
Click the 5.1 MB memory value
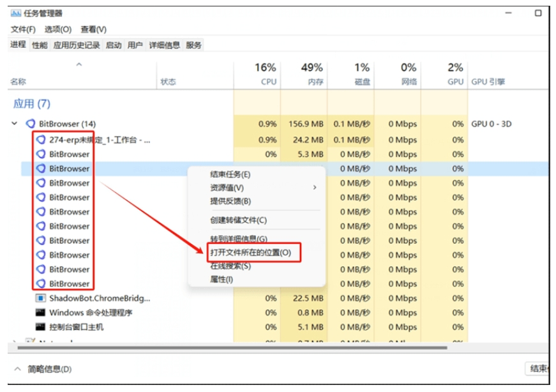[x=310, y=327]
